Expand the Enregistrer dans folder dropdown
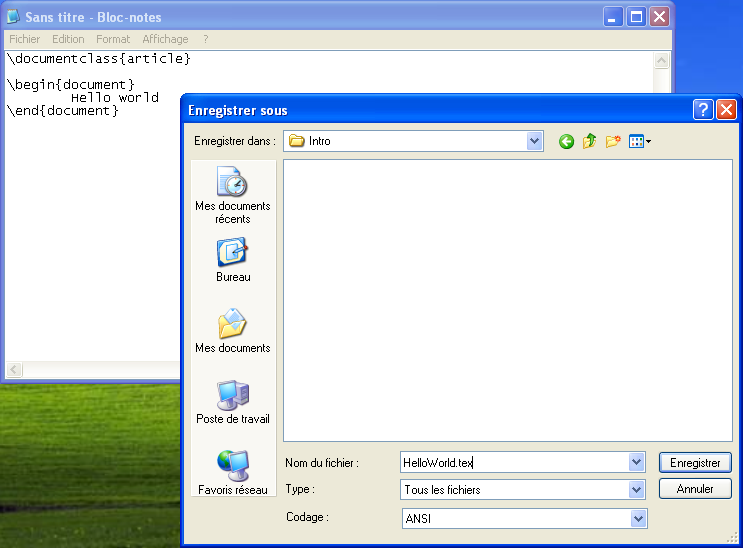The image size is (743, 548). [534, 141]
